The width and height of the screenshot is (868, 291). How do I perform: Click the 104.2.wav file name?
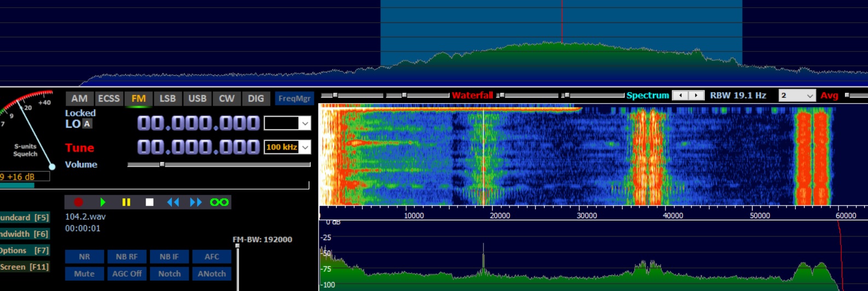pos(85,217)
